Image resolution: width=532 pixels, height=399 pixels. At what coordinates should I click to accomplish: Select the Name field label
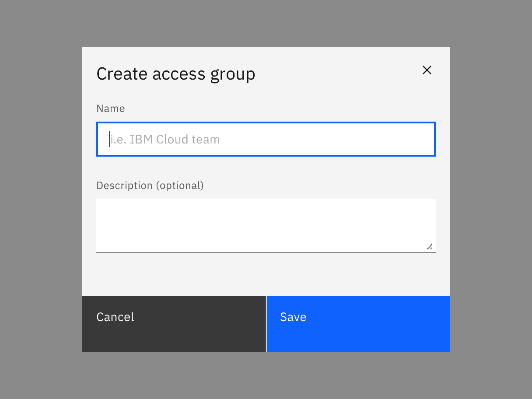(110, 108)
